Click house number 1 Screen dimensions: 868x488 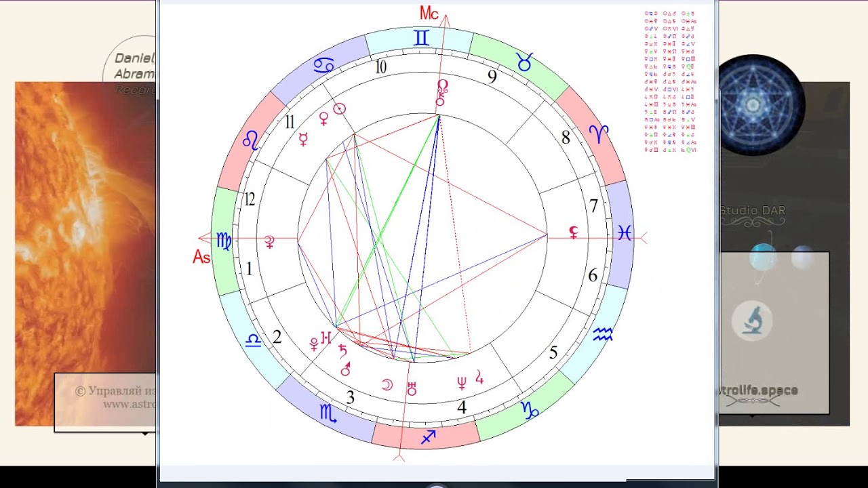click(x=249, y=269)
